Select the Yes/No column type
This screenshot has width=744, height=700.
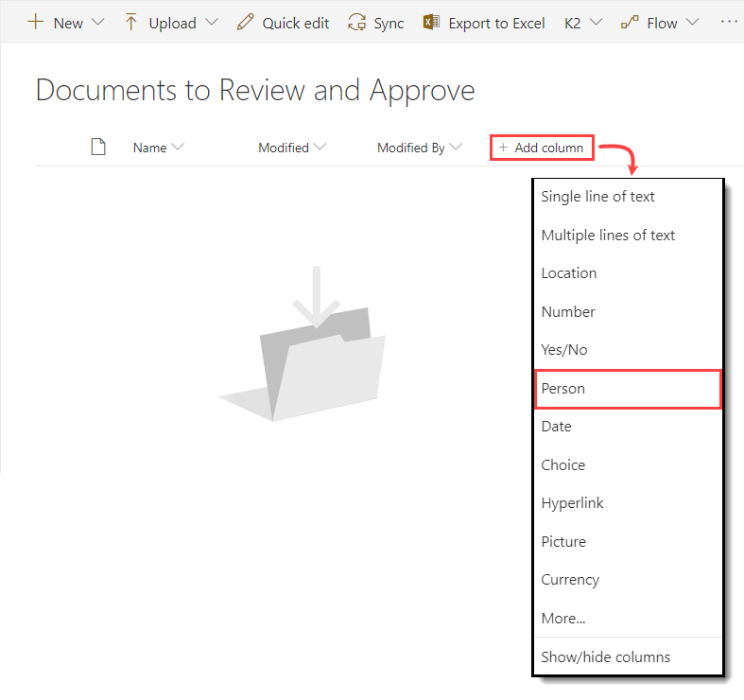coord(564,350)
